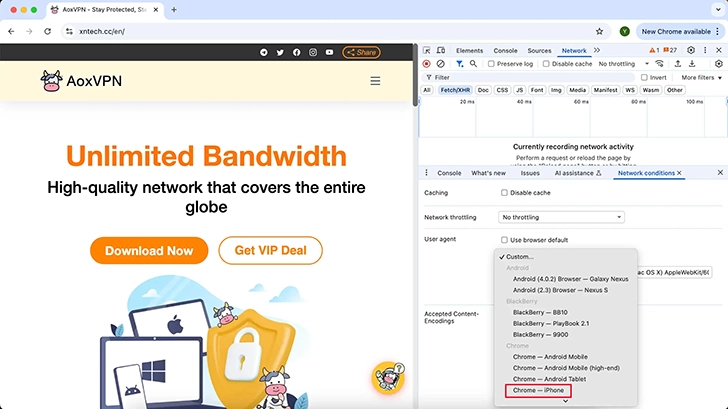Type in the network Filter field
This screenshot has width=728, height=409.
[530, 77]
